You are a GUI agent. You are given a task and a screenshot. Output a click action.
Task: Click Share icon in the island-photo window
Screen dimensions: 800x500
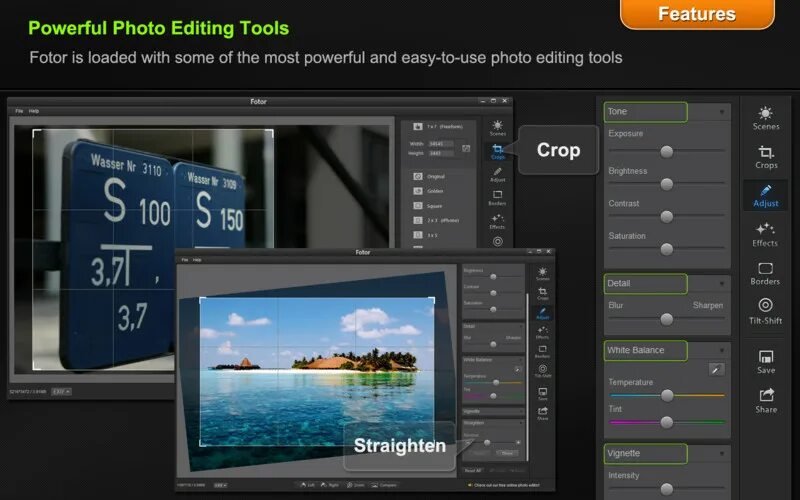[543, 413]
